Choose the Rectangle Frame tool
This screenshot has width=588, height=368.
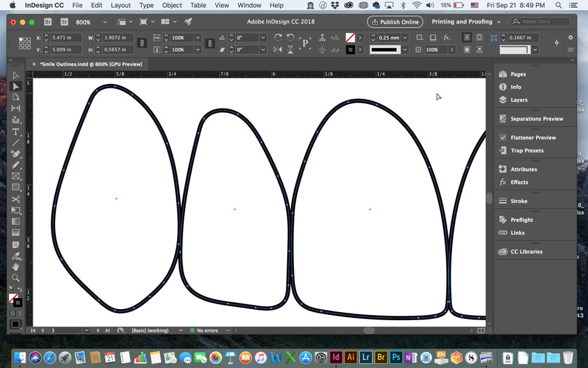pyautogui.click(x=15, y=176)
